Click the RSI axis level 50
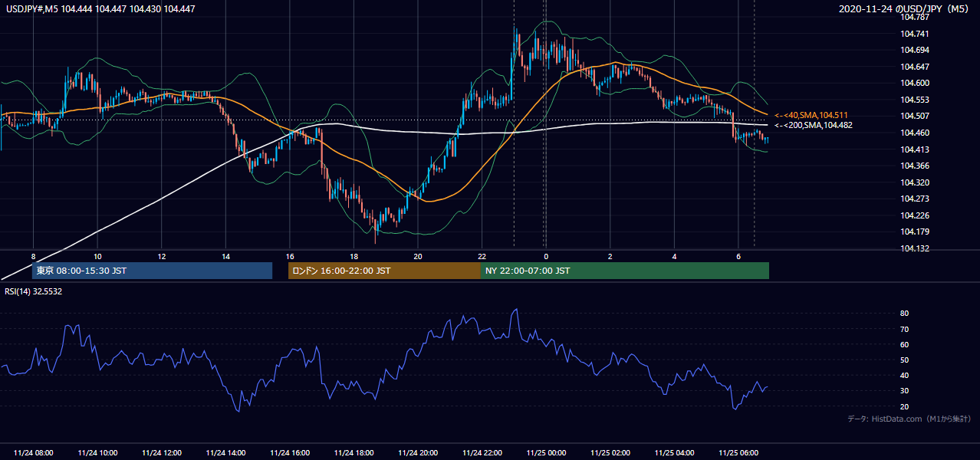This screenshot has width=980, height=460. point(905,360)
